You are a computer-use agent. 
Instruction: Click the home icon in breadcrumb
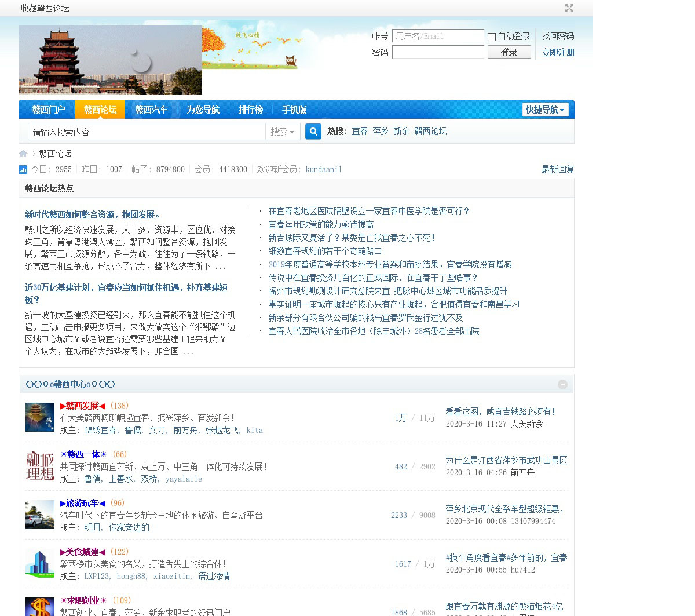(23, 154)
